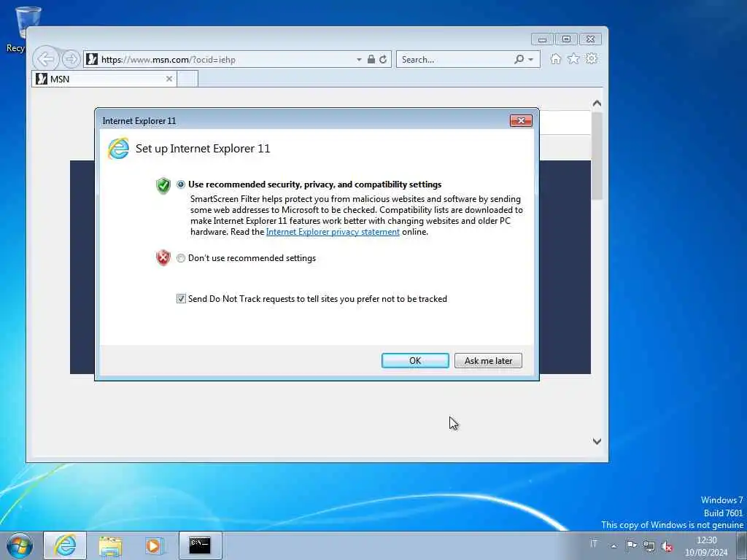This screenshot has width=747, height=560.
Task: Open the Command Prompt taskbar icon
Action: (x=200, y=545)
